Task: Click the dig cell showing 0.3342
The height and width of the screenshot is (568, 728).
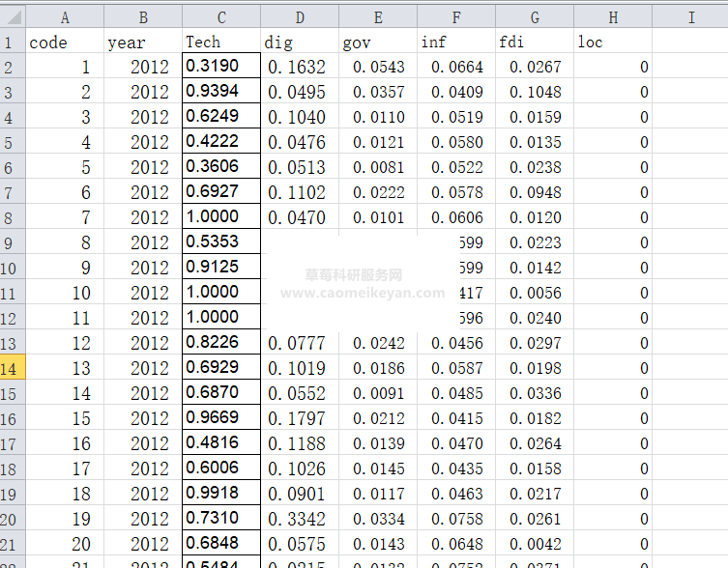Action: point(300,519)
